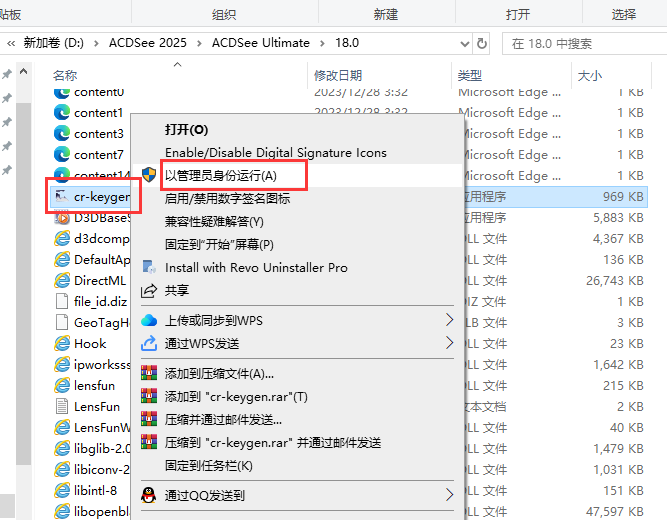Click the file_id.diz document icon

coord(62,301)
